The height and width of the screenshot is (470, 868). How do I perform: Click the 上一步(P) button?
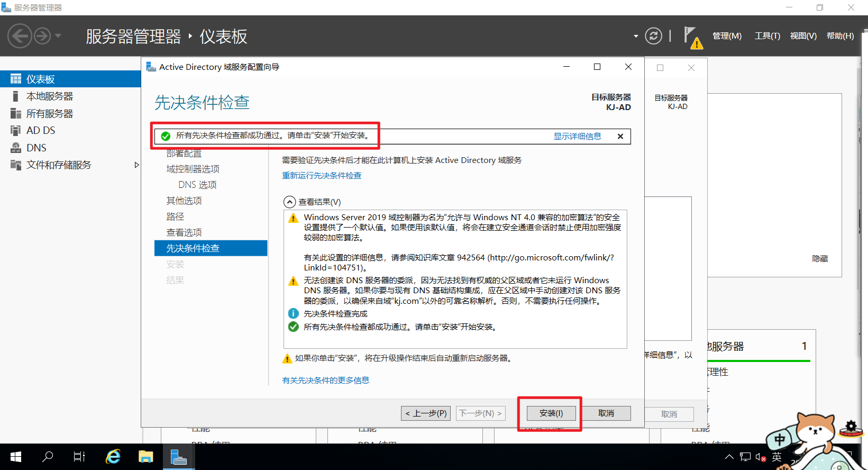point(426,413)
